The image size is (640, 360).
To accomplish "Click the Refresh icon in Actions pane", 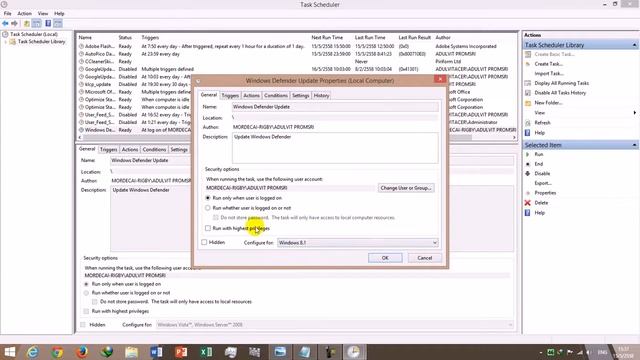I will (528, 123).
